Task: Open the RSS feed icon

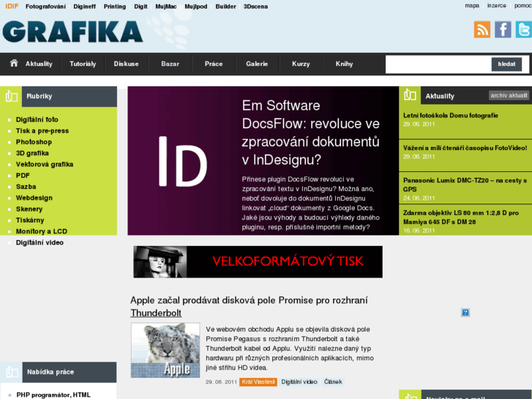Action: [482, 29]
